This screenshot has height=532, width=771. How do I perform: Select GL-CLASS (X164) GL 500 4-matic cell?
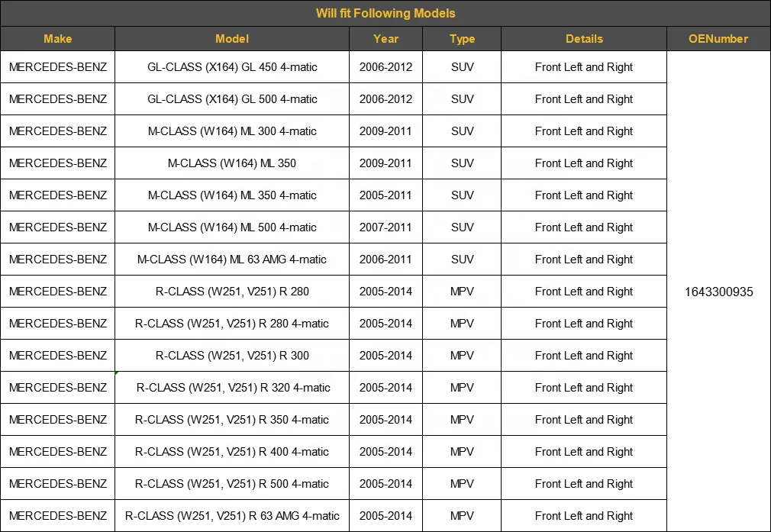pyautogui.click(x=232, y=99)
